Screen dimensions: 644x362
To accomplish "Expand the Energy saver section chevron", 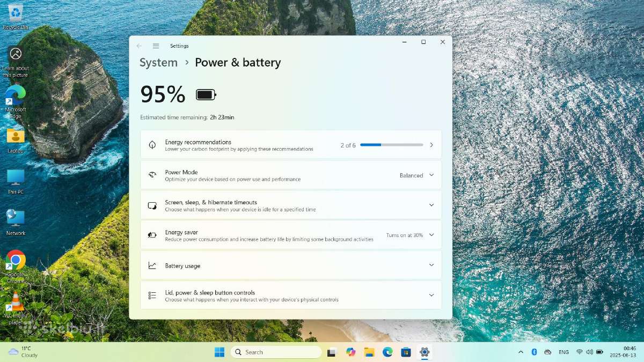I will click(x=431, y=235).
